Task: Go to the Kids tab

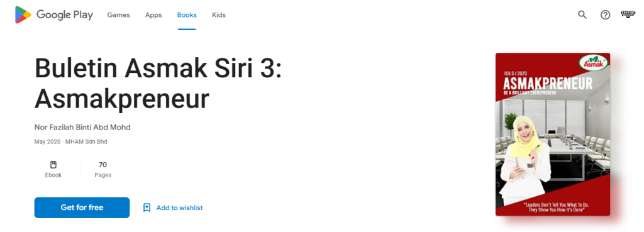Action: pos(218,15)
